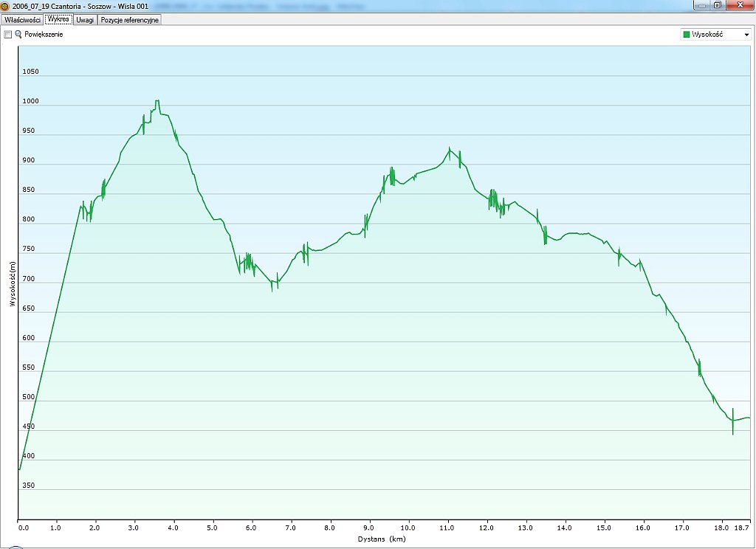
Task: Restore down the window
Action: pos(717,5)
